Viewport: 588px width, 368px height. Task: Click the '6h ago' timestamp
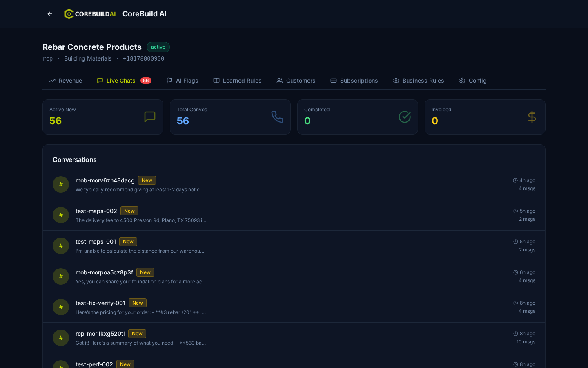click(528, 272)
